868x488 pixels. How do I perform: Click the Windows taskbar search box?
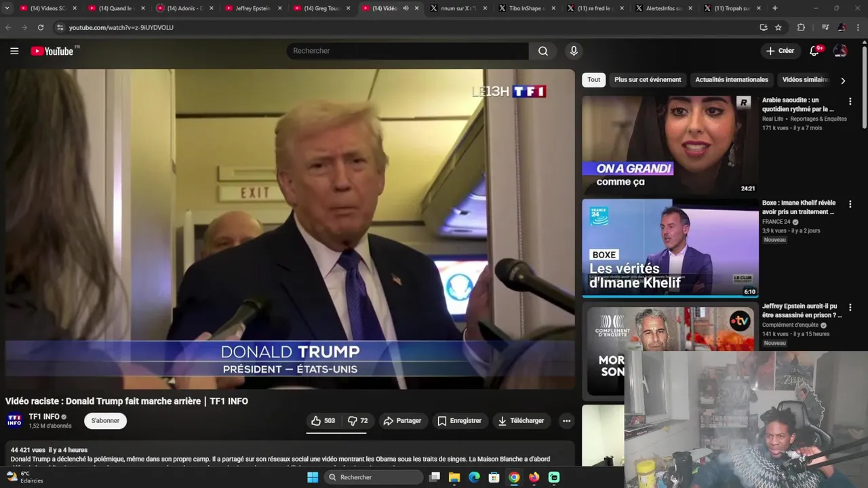click(373, 477)
